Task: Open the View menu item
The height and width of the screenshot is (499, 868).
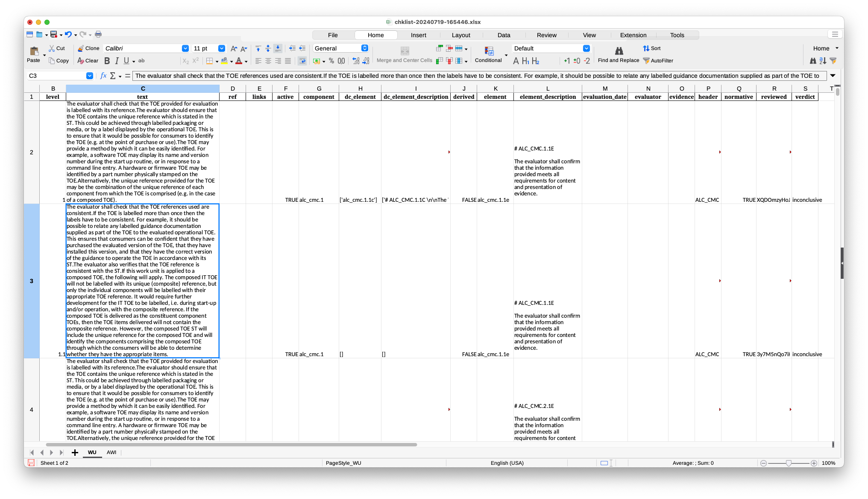Action: point(588,35)
